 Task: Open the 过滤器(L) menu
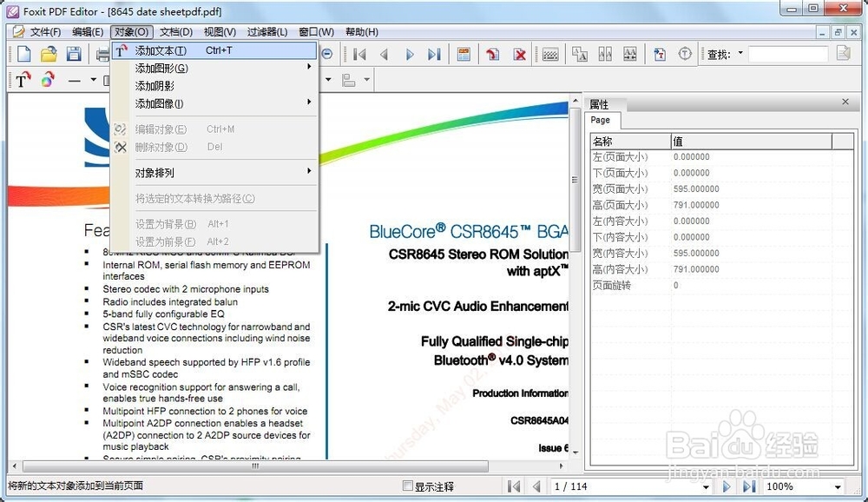(x=267, y=32)
